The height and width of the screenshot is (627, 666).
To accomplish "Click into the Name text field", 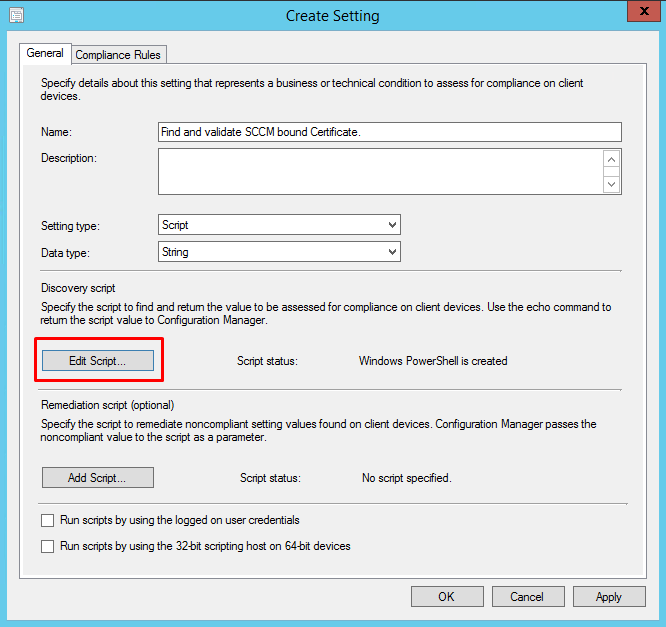I will tap(389, 132).
